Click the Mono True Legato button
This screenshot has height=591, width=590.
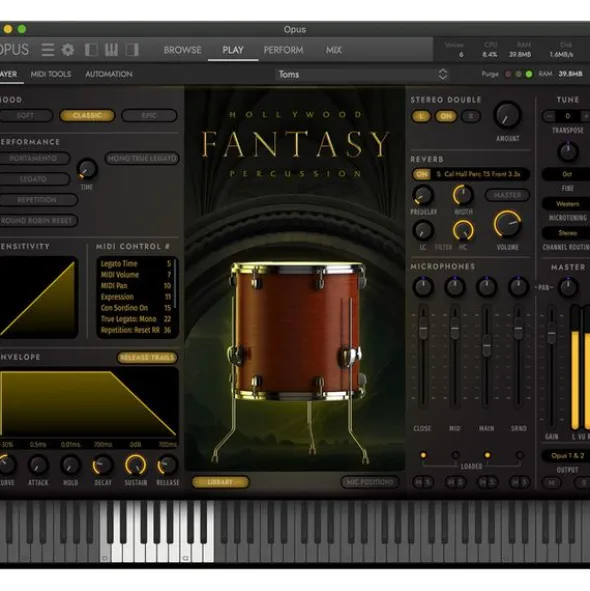tap(142, 158)
